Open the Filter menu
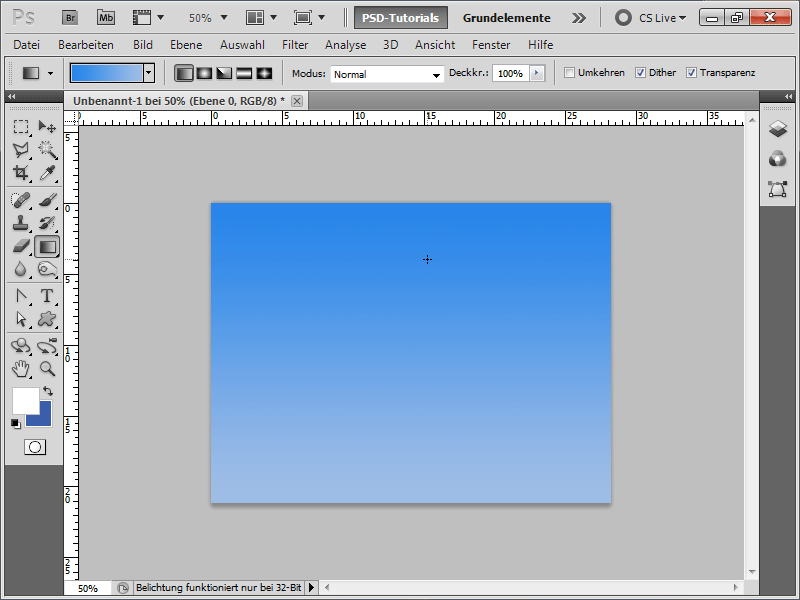Screen dimensions: 800x600 pyautogui.click(x=295, y=45)
